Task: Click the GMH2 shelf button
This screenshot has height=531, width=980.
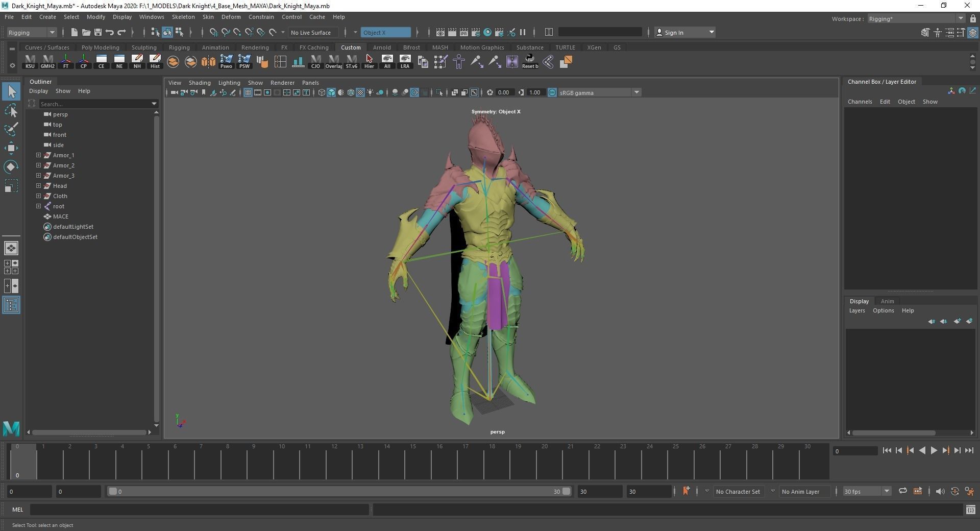Action: pyautogui.click(x=47, y=62)
